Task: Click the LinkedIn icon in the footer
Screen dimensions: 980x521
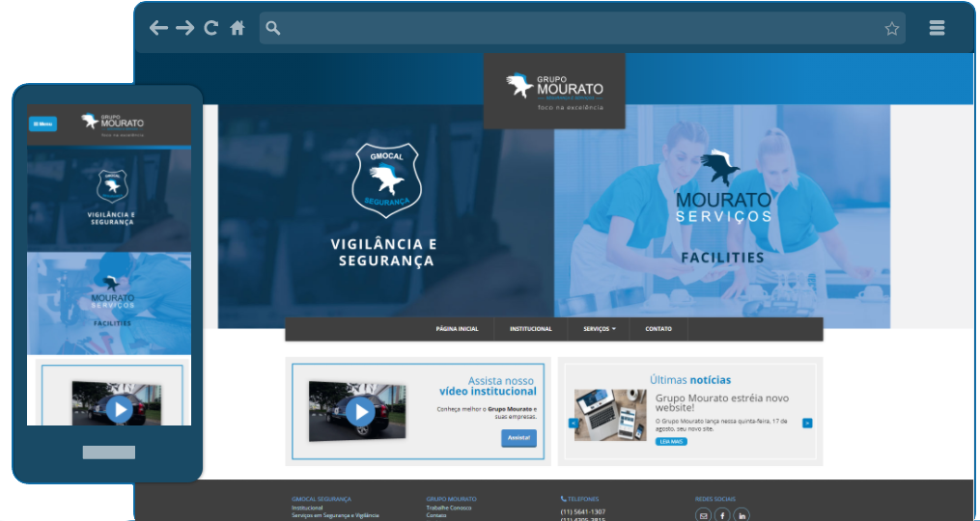Action: tap(742, 515)
